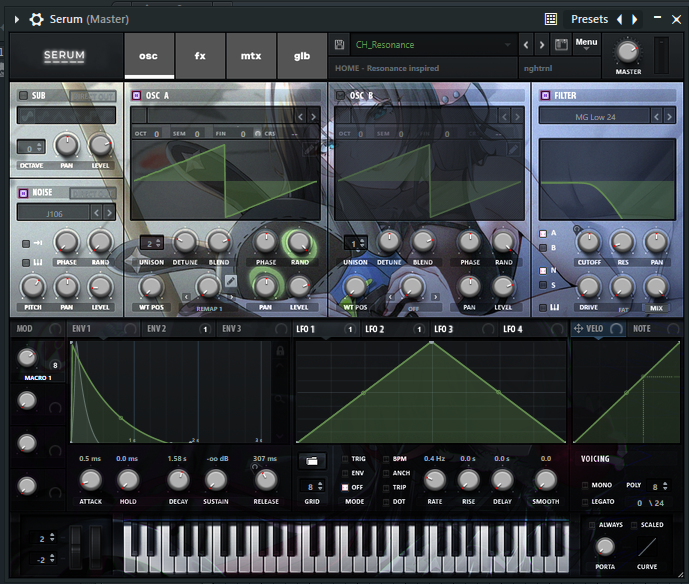Select the previous filter type
Viewport: 689px width, 584px height.
tap(656, 116)
